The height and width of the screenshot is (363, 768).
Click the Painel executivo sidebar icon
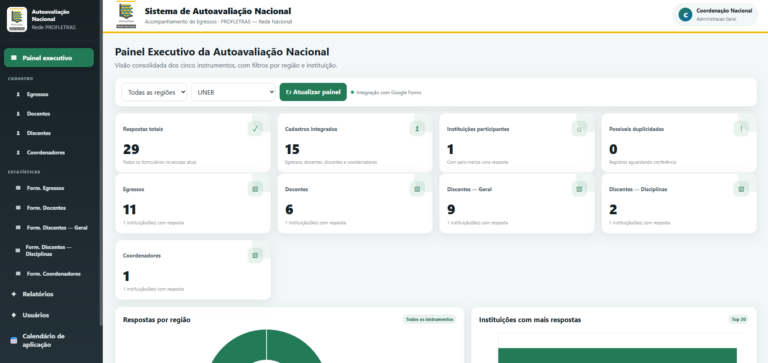[14, 58]
